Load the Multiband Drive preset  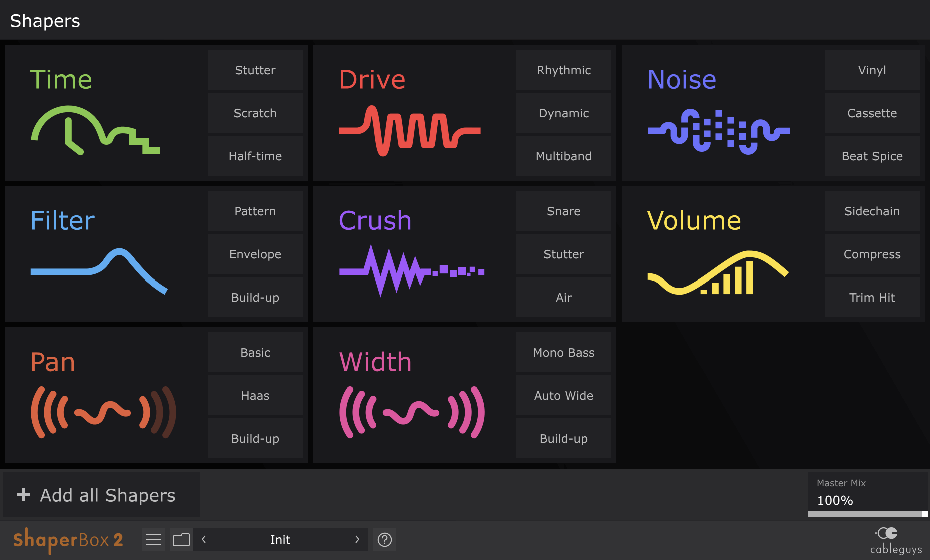click(564, 156)
